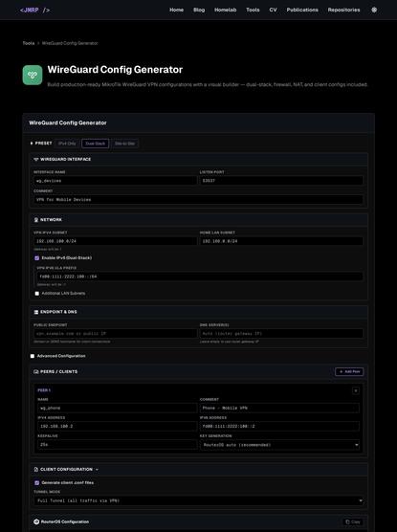Select the IPv4 Only preset
Viewport: 397px width, 532px height.
pos(67,144)
